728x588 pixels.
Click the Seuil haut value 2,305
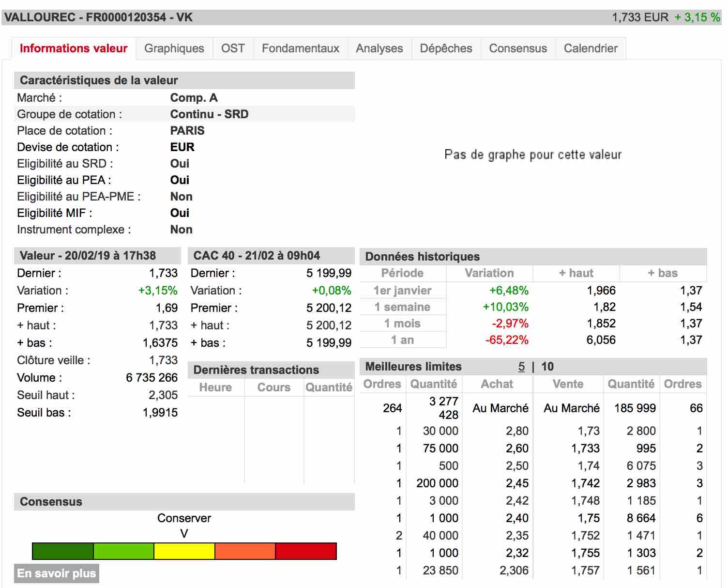tap(163, 395)
